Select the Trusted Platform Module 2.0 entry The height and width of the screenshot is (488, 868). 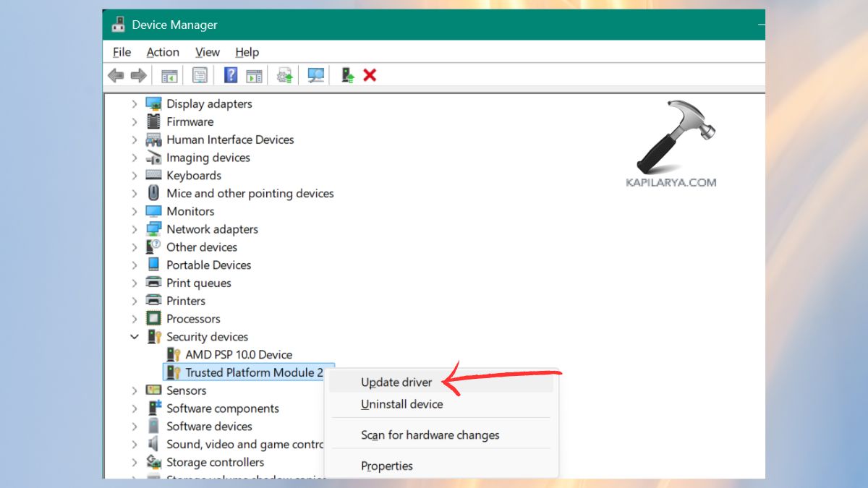tap(255, 372)
